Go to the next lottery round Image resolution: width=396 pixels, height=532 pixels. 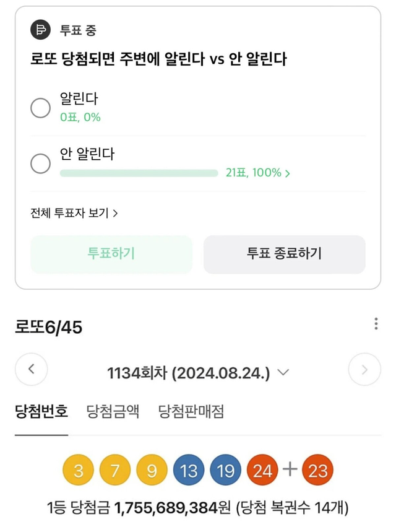pos(364,370)
